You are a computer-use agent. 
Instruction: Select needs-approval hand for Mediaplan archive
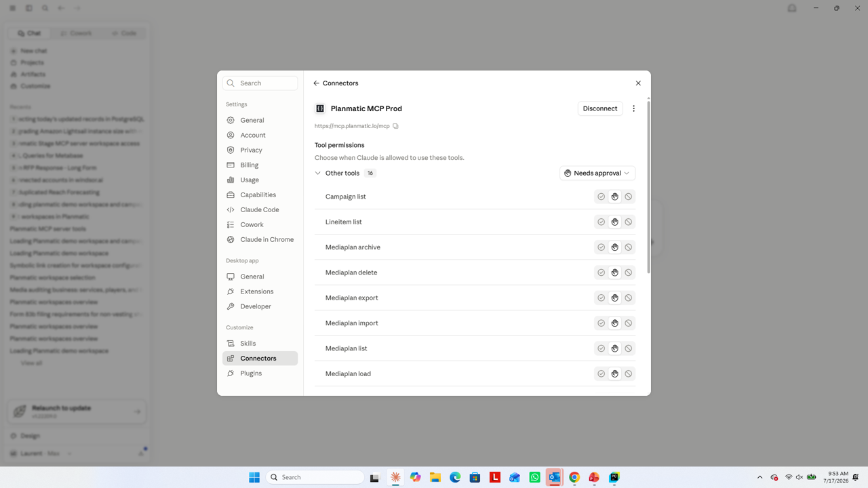pyautogui.click(x=615, y=247)
